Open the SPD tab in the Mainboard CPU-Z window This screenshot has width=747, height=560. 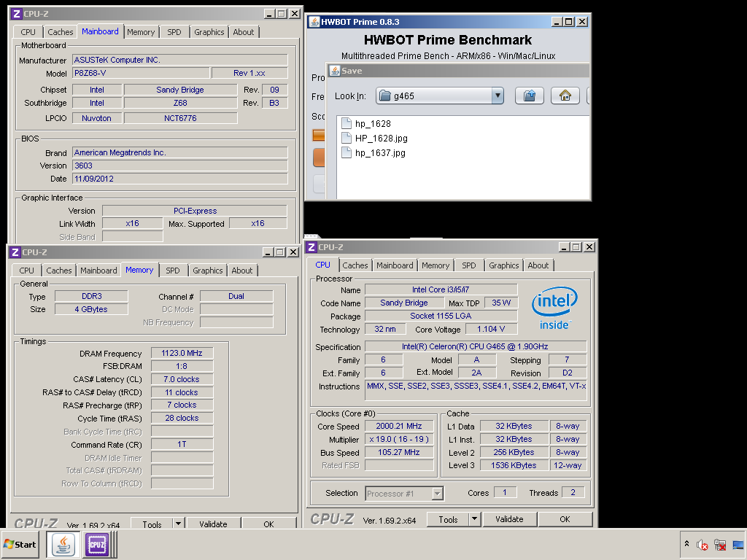coord(174,32)
